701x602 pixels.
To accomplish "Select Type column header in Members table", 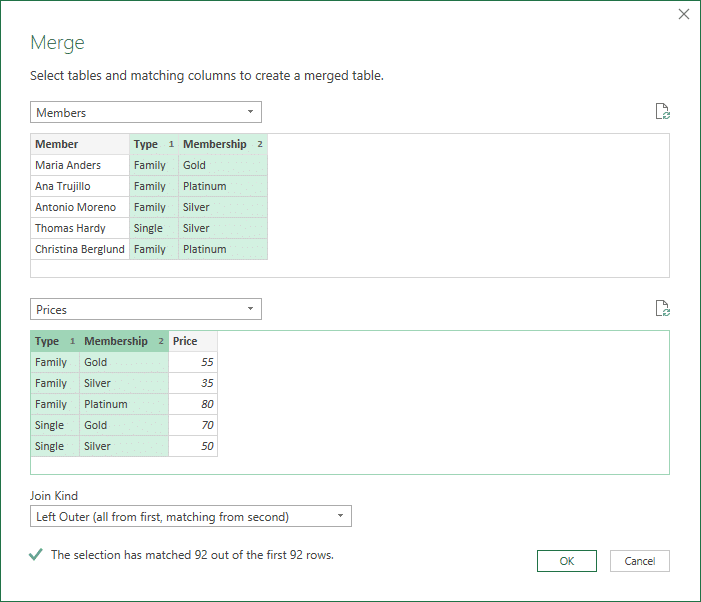I will click(154, 144).
